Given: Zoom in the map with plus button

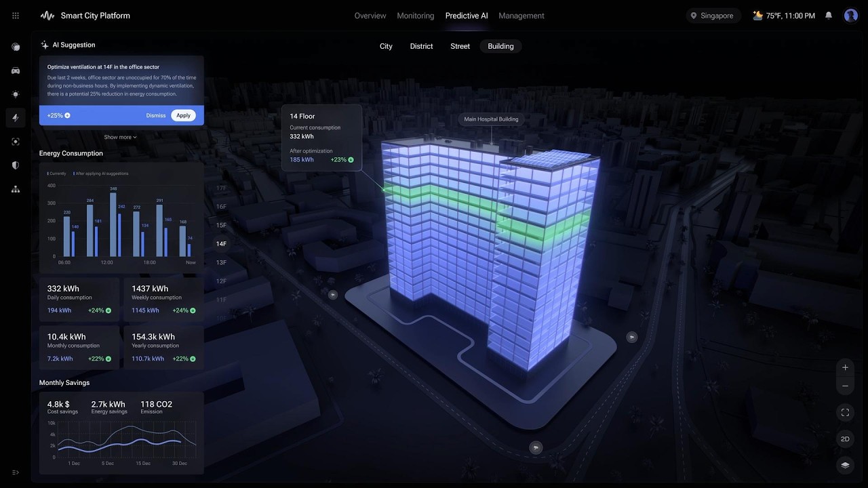Looking at the screenshot, I should coord(845,367).
